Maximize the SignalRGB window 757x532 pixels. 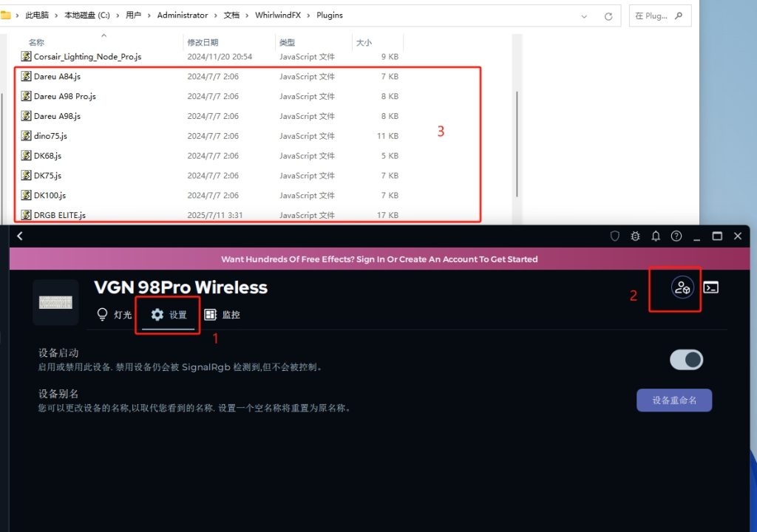[x=717, y=236]
